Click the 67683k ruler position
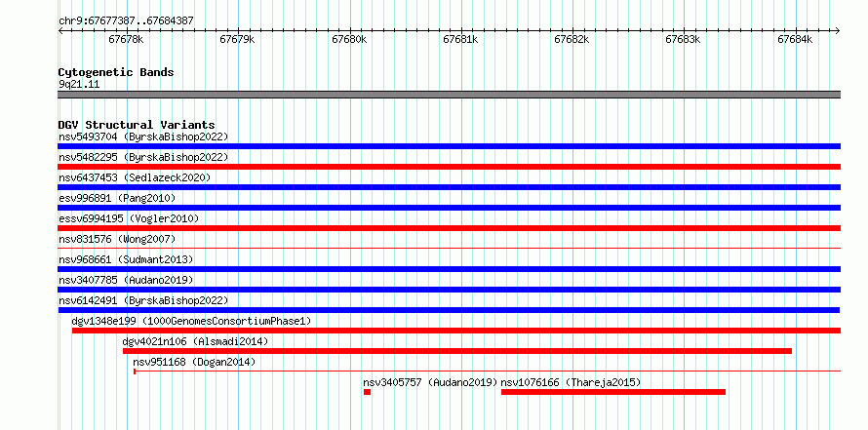Screen dimensions: 868x430 point(684,39)
